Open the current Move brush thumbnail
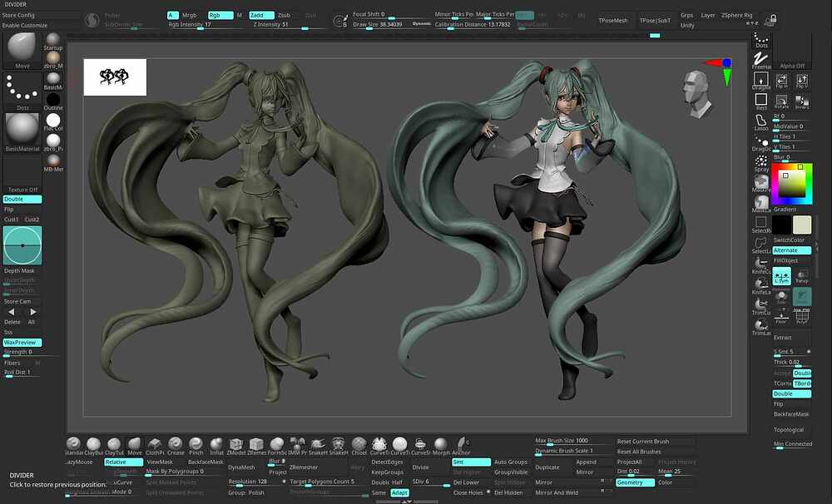 pos(22,51)
